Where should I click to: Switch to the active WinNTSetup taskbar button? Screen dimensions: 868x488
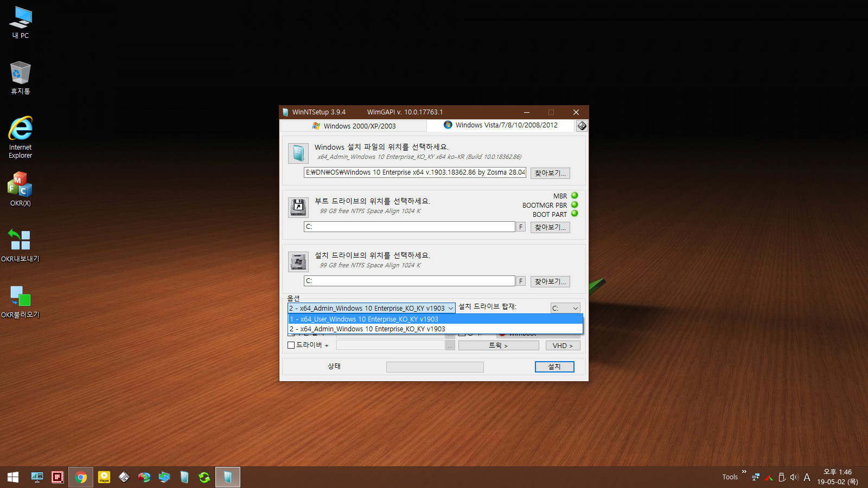click(228, 477)
